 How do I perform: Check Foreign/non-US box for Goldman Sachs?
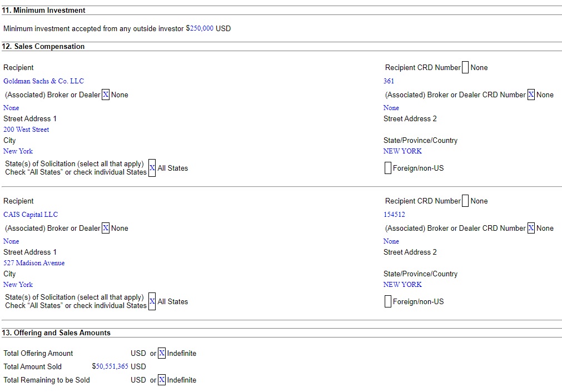click(x=388, y=168)
